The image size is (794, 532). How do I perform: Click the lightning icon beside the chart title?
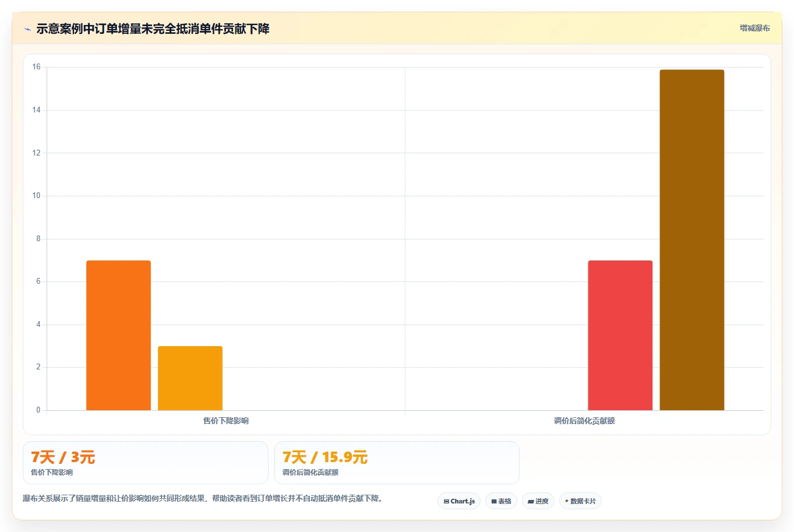(27, 29)
